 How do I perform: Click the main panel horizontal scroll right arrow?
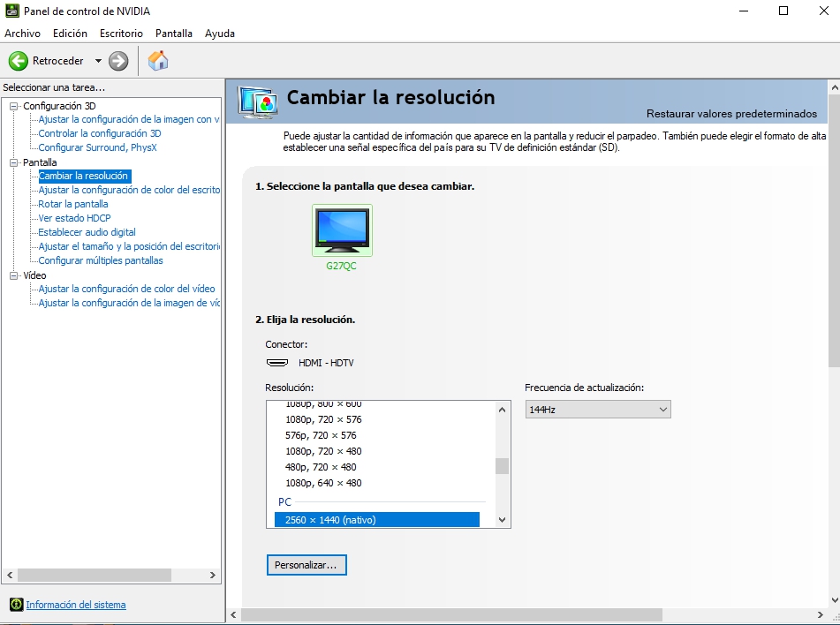pos(821,614)
